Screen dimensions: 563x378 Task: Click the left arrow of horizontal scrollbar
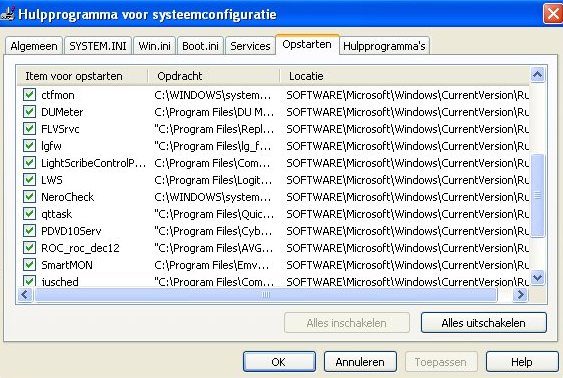(x=25, y=295)
